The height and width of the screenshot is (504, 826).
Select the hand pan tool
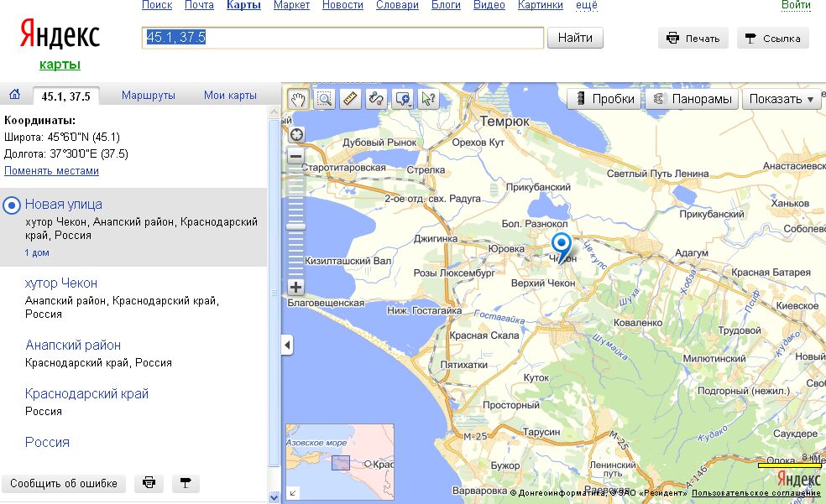(x=298, y=99)
